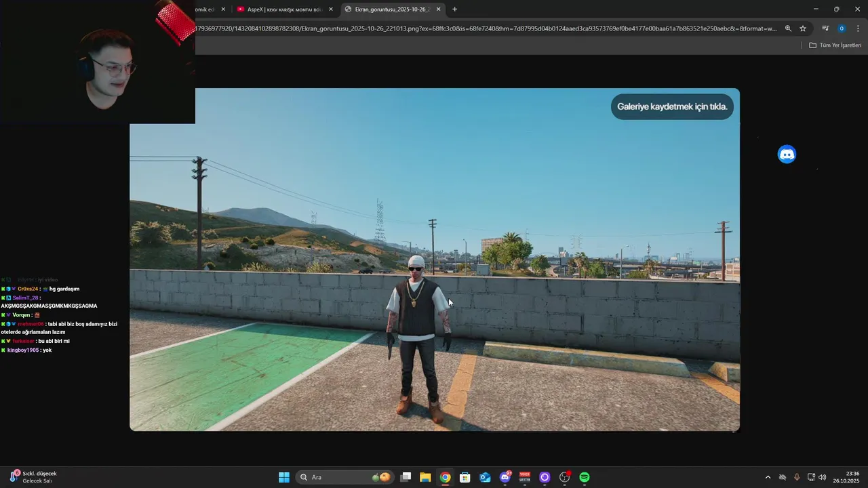Click the zoom magnifier in address bar
868x488 pixels.
[788, 28]
